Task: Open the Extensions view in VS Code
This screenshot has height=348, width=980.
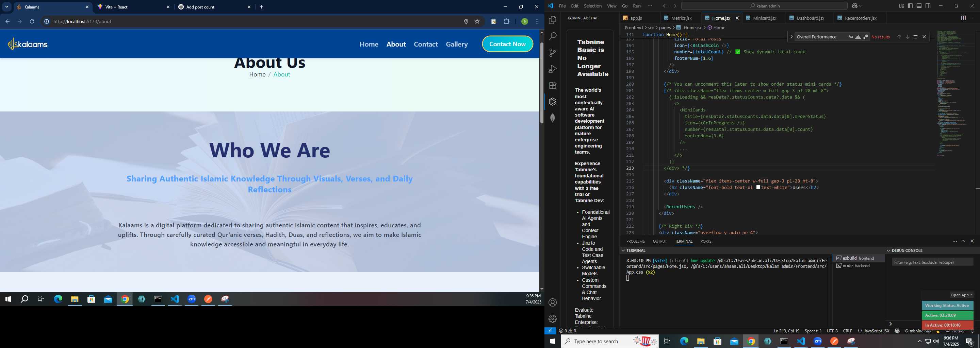Action: [x=552, y=86]
